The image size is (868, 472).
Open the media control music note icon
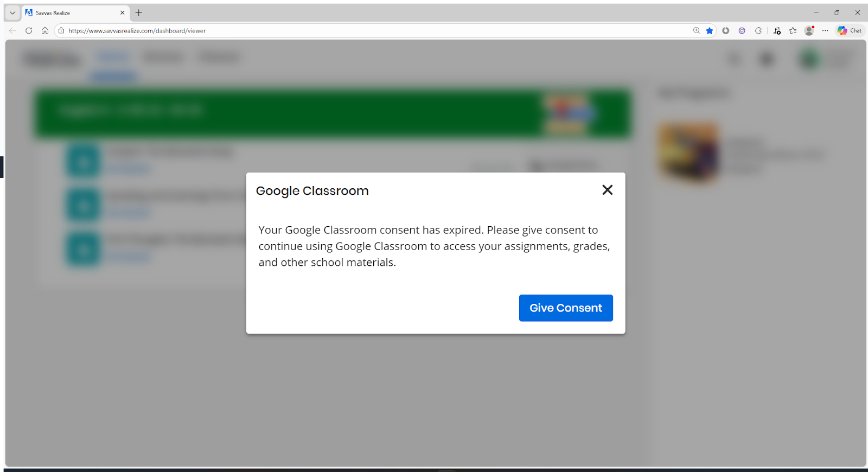click(777, 31)
